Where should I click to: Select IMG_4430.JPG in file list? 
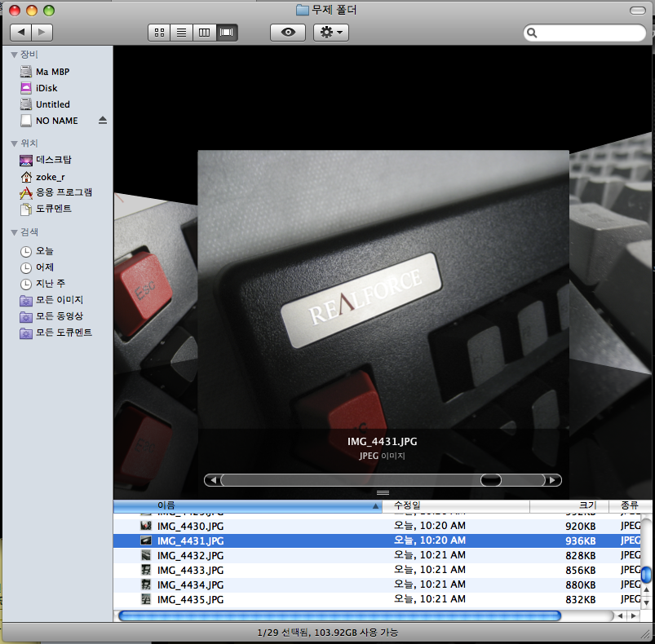click(x=377, y=526)
